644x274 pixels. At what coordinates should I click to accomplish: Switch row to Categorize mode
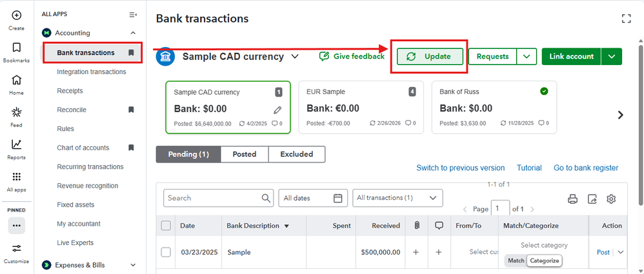click(x=544, y=261)
